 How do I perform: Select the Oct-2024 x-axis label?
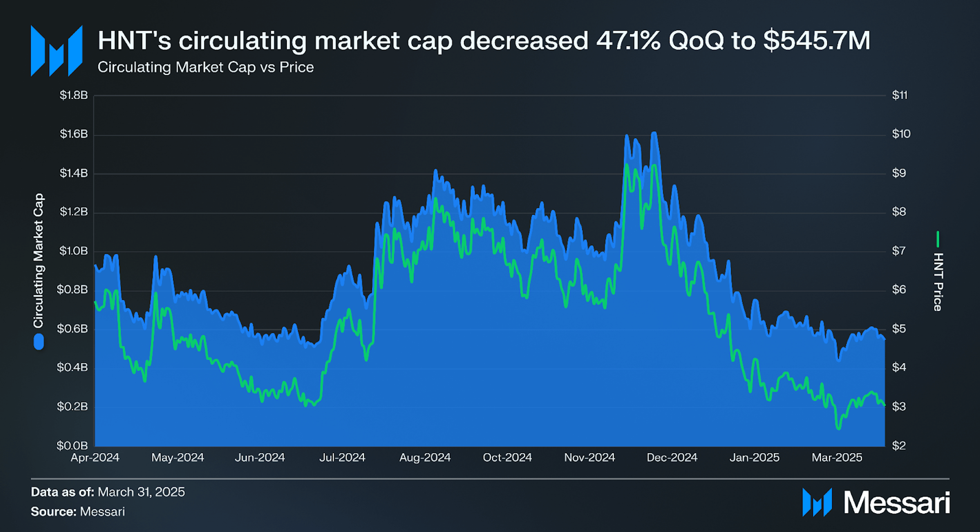[x=507, y=457]
